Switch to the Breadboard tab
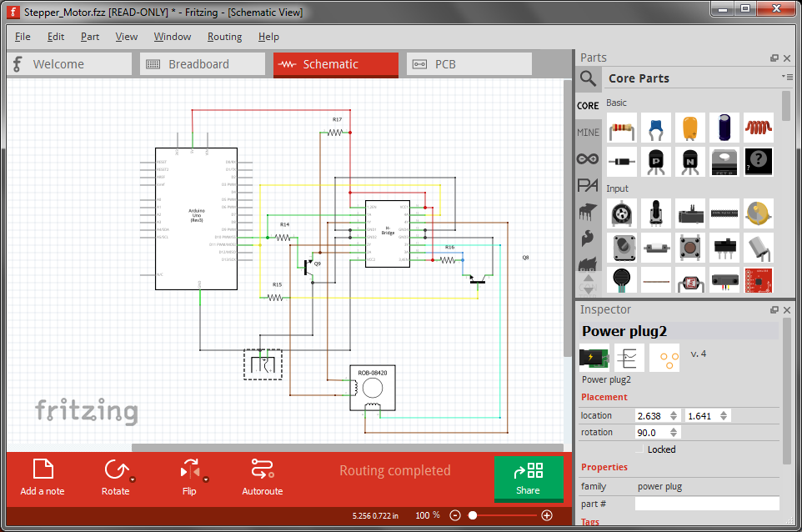 [198, 64]
